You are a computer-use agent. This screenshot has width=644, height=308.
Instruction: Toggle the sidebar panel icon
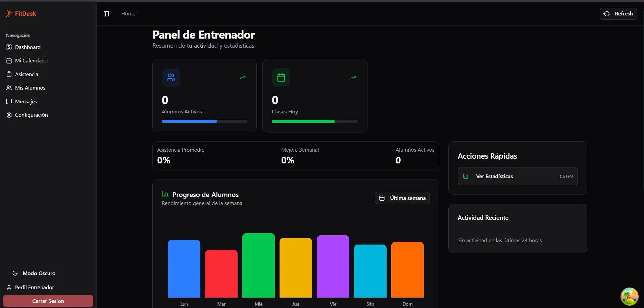tap(106, 14)
